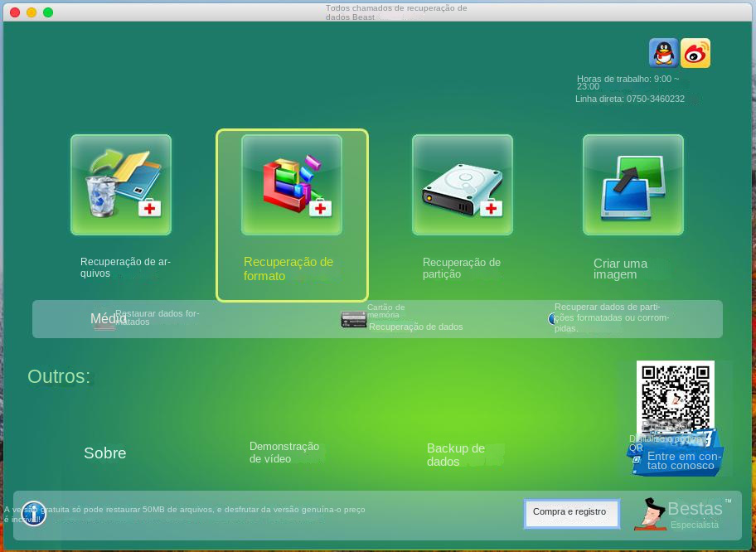The width and height of the screenshot is (756, 552).
Task: Click the Média label
Action: click(109, 318)
